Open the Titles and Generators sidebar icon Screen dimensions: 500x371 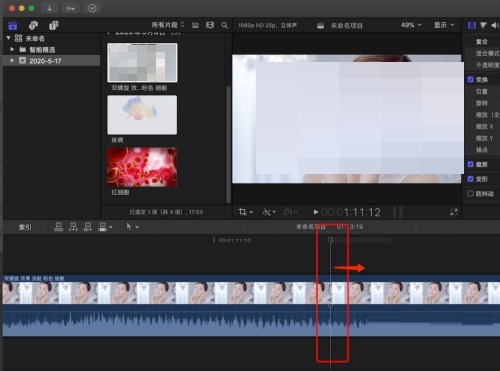tap(54, 25)
